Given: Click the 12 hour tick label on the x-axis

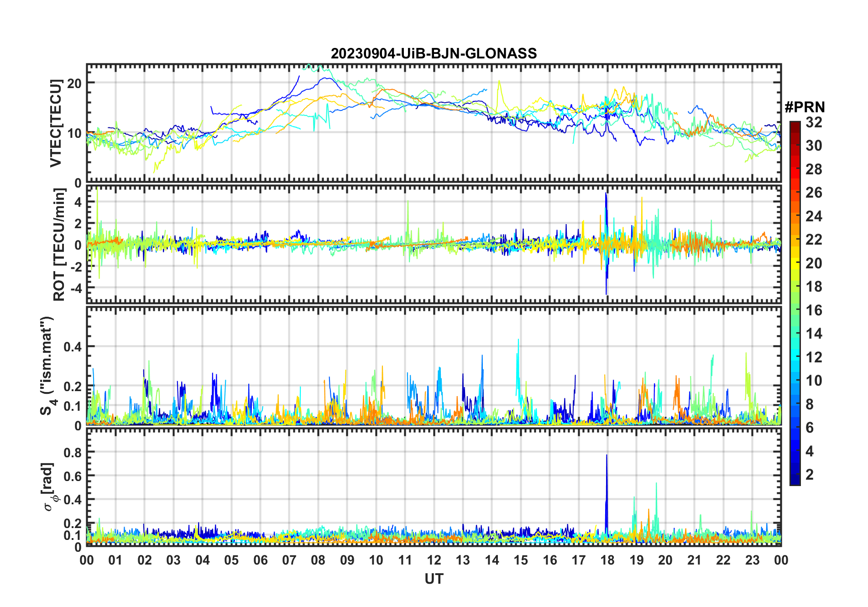Looking at the screenshot, I should pyautogui.click(x=434, y=560).
